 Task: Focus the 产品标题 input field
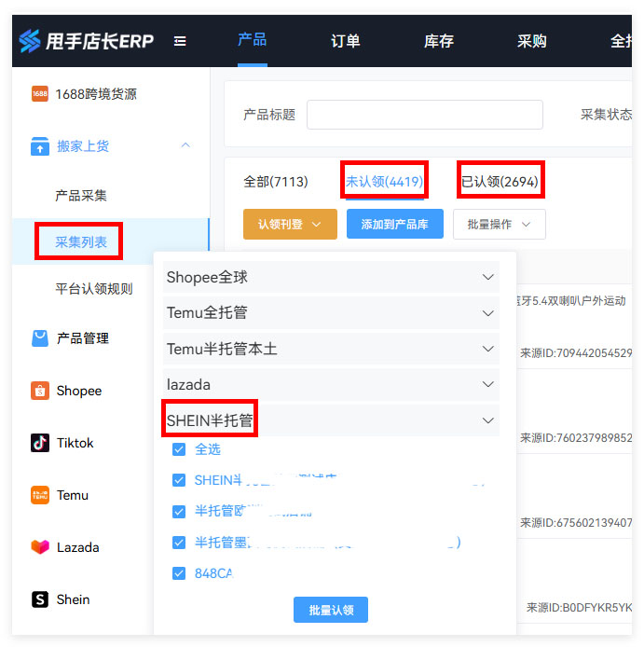[425, 115]
